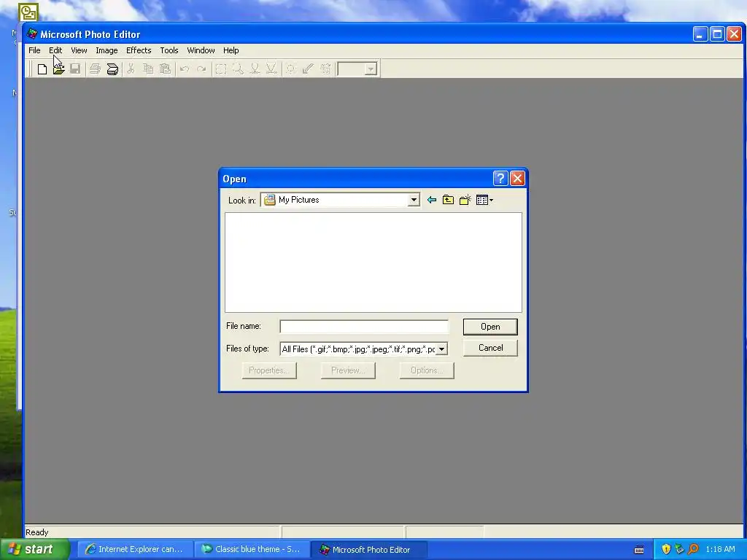
Task: Click the Cut scissors icon
Action: [131, 69]
